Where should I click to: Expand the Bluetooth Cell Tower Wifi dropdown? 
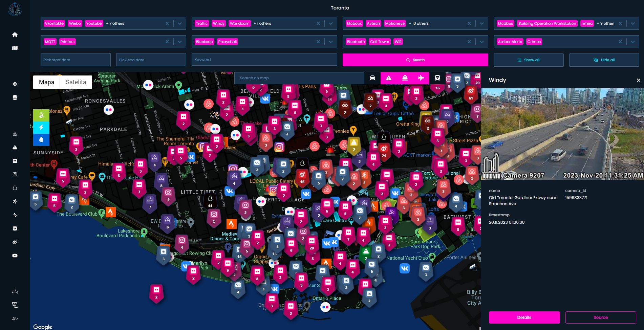click(482, 42)
